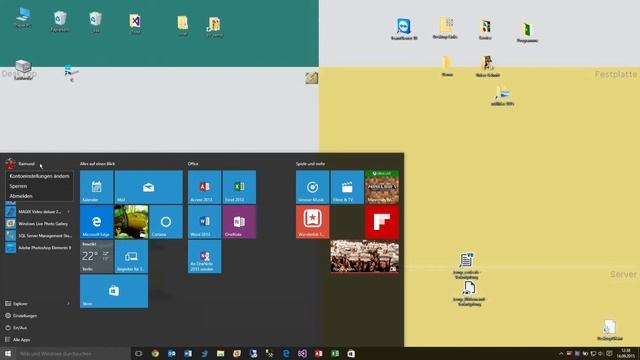The width and height of the screenshot is (640, 360).
Task: Open Outlook from the taskbar
Action: point(171,353)
